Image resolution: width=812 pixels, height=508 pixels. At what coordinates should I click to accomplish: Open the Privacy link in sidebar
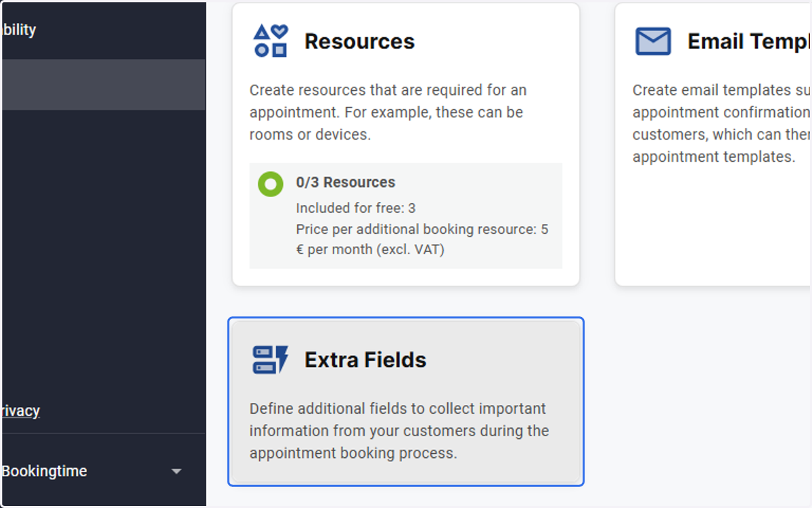click(x=20, y=411)
